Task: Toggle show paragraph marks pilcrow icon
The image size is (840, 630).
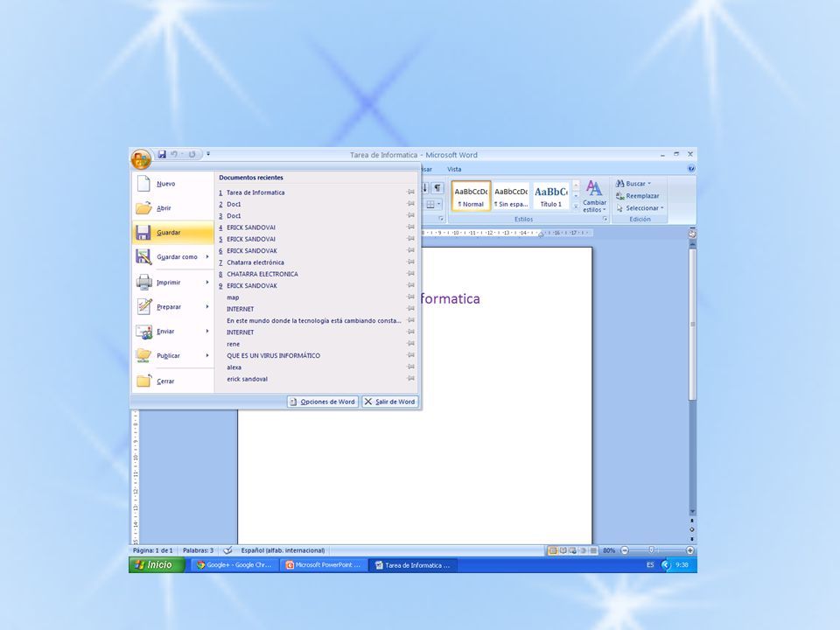Action: [437, 188]
